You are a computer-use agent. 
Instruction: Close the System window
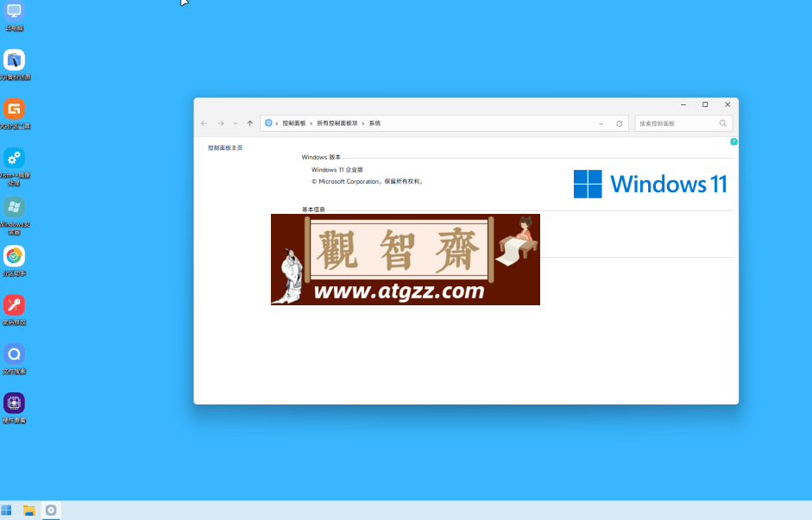(x=727, y=104)
